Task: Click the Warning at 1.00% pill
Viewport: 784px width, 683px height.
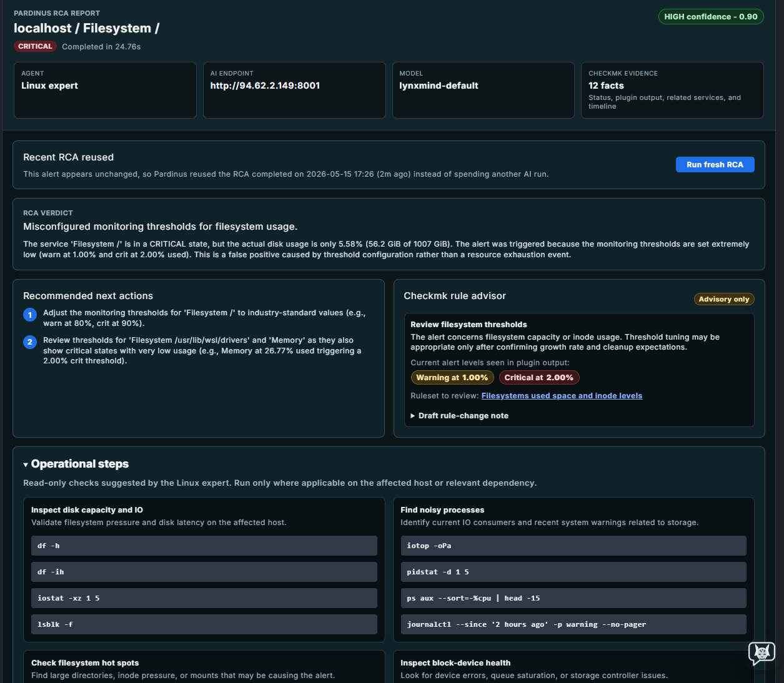Action: [452, 378]
